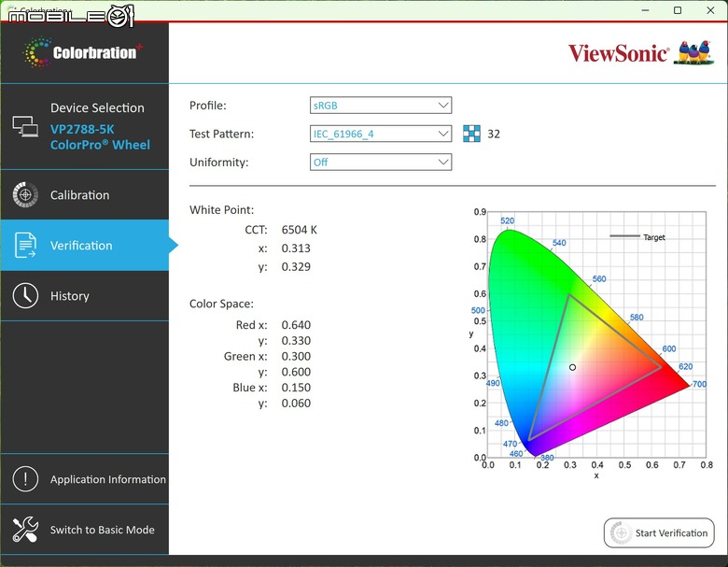
Task: Click the 540 wavelength label on chart
Action: coord(559,243)
